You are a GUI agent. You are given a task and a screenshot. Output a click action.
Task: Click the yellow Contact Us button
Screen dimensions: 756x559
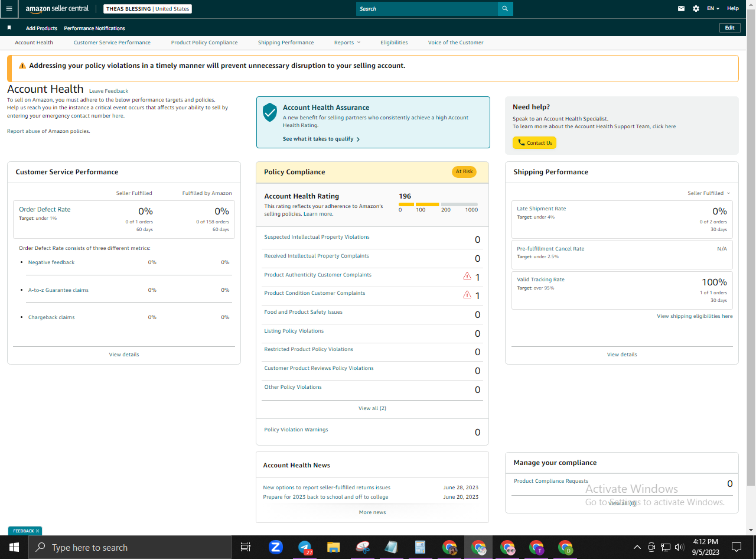[x=535, y=143]
